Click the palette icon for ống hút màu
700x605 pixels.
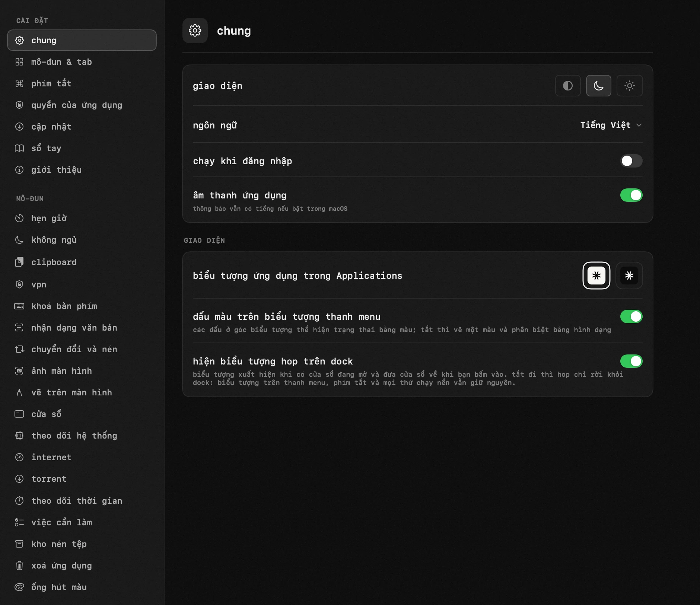click(19, 587)
